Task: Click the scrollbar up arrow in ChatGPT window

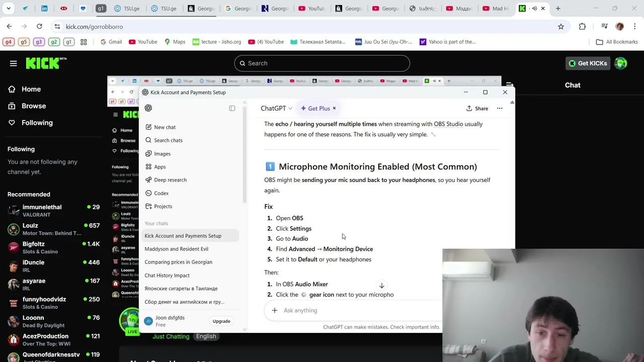Action: 512,102
